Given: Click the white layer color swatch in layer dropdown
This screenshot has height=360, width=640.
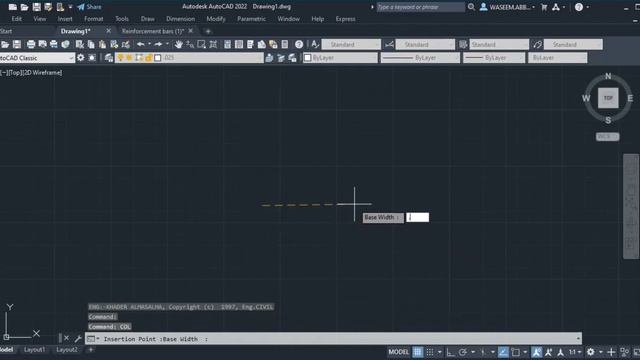Looking at the screenshot, I should (x=158, y=58).
